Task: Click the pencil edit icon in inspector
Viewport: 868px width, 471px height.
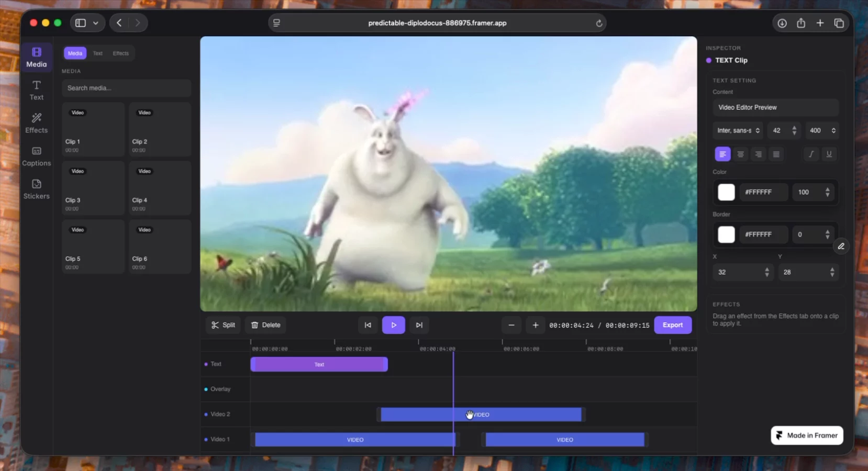Action: (x=841, y=246)
